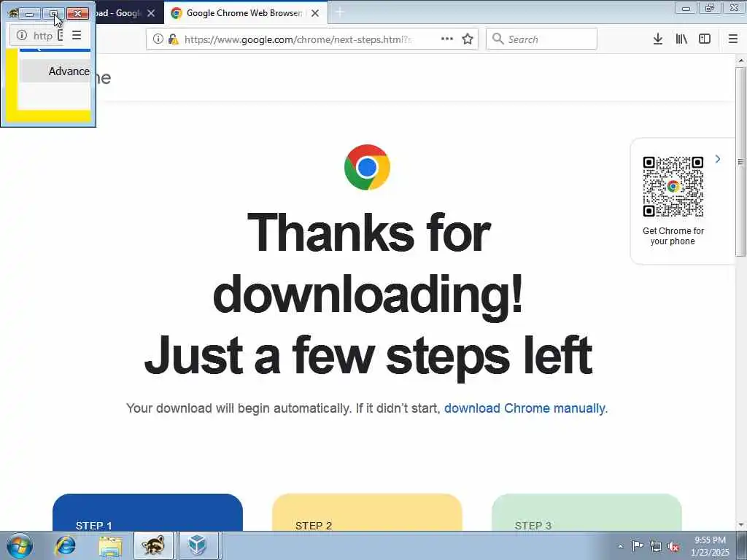The width and height of the screenshot is (747, 560).
Task: Open the page actions three-dot menu
Action: pos(447,39)
